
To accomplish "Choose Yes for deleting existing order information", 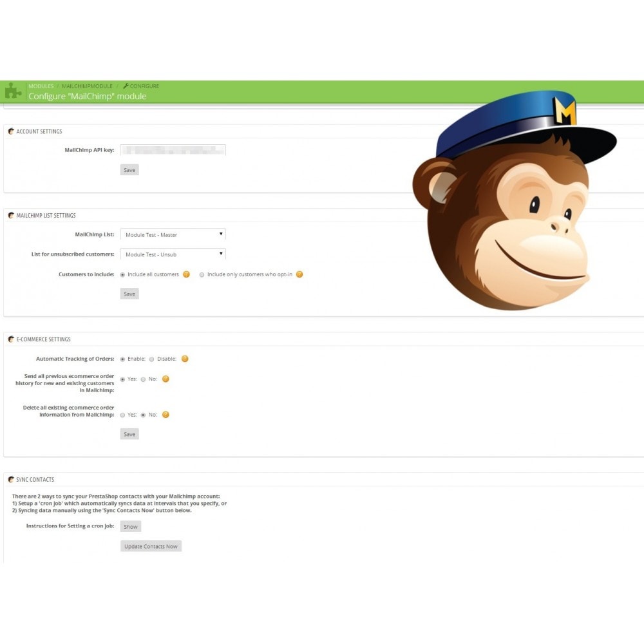I will 122,415.
